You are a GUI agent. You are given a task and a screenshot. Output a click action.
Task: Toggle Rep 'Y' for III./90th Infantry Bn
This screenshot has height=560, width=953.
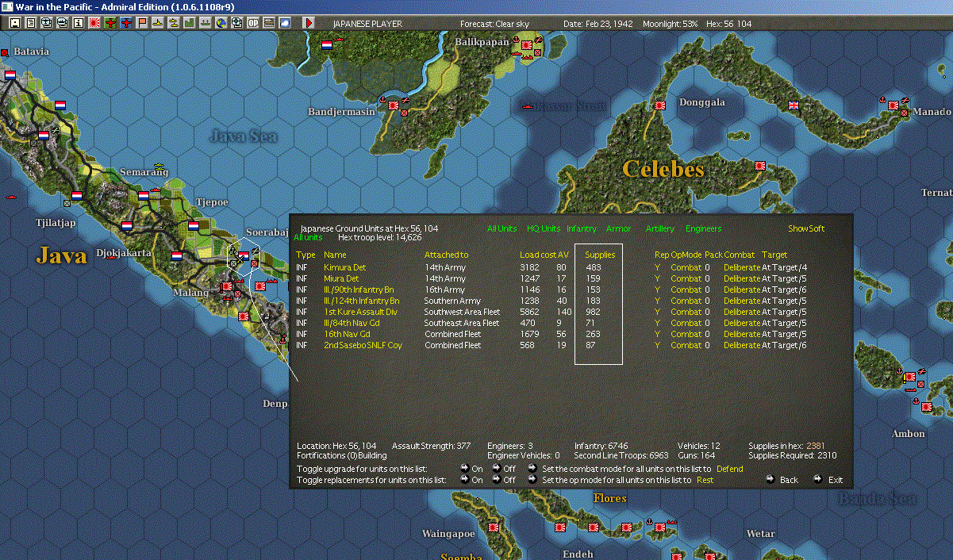click(657, 290)
